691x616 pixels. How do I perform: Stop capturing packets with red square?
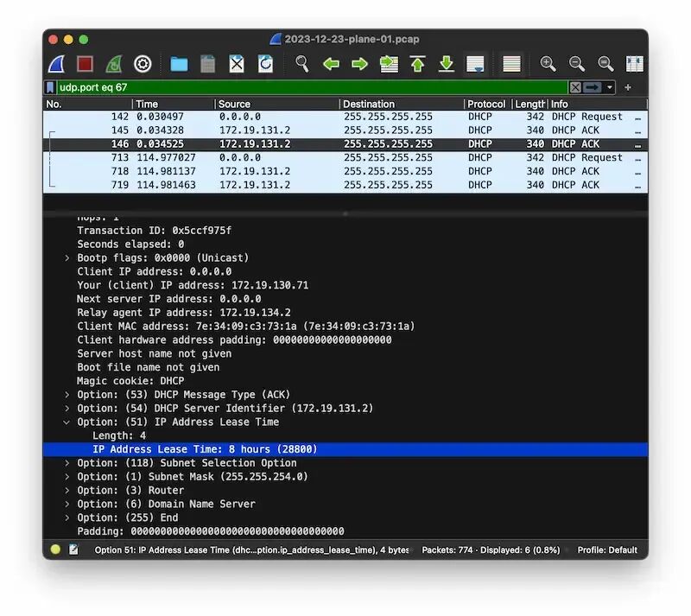[x=85, y=65]
